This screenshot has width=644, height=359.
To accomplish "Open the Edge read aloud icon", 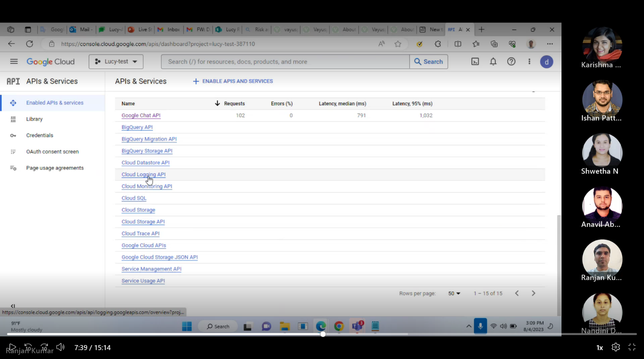I will pyautogui.click(x=381, y=44).
